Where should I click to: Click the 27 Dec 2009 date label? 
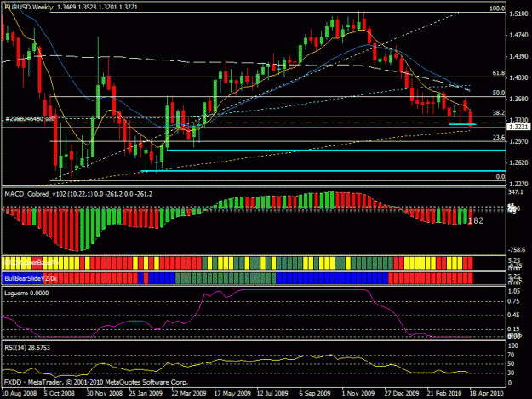tap(402, 394)
